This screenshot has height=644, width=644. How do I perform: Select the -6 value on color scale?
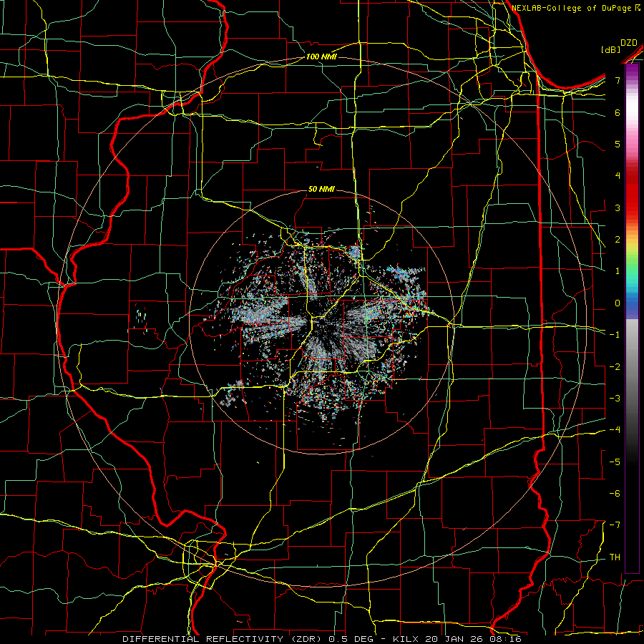615,494
